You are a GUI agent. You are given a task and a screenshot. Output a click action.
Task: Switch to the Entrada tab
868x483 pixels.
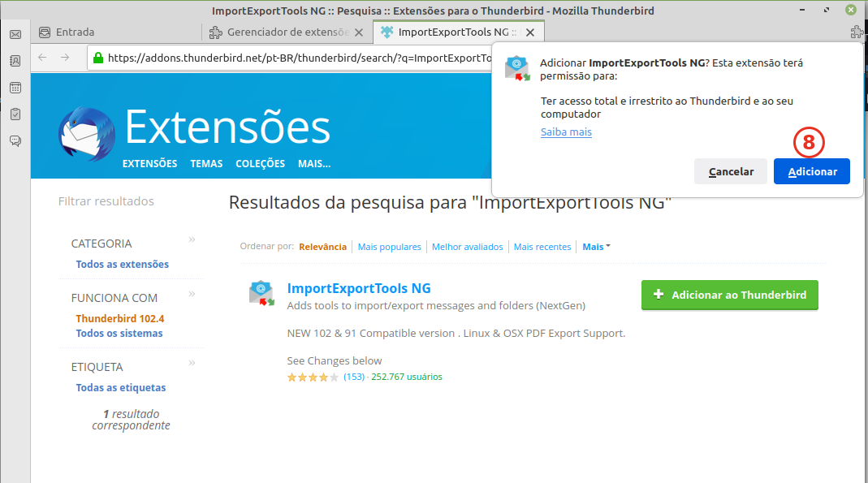coord(116,32)
